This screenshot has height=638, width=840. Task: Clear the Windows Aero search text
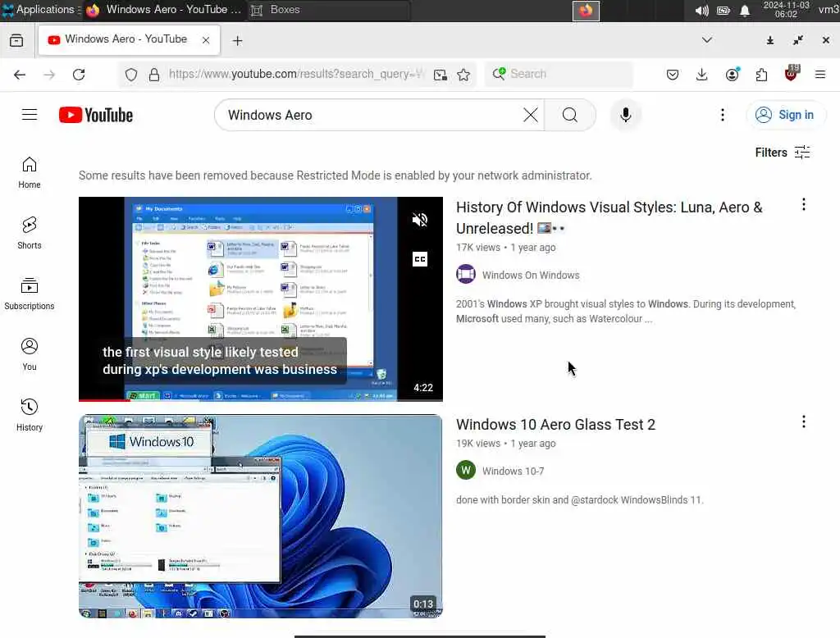click(x=531, y=115)
